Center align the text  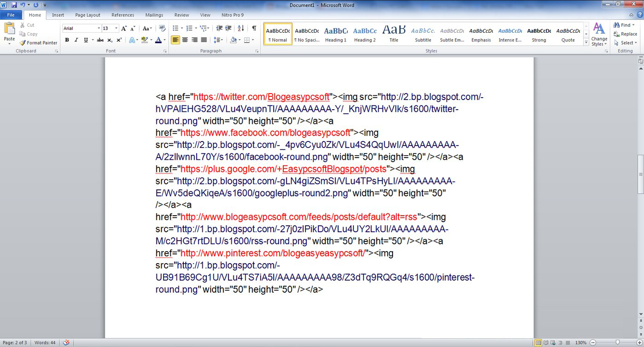click(x=185, y=40)
